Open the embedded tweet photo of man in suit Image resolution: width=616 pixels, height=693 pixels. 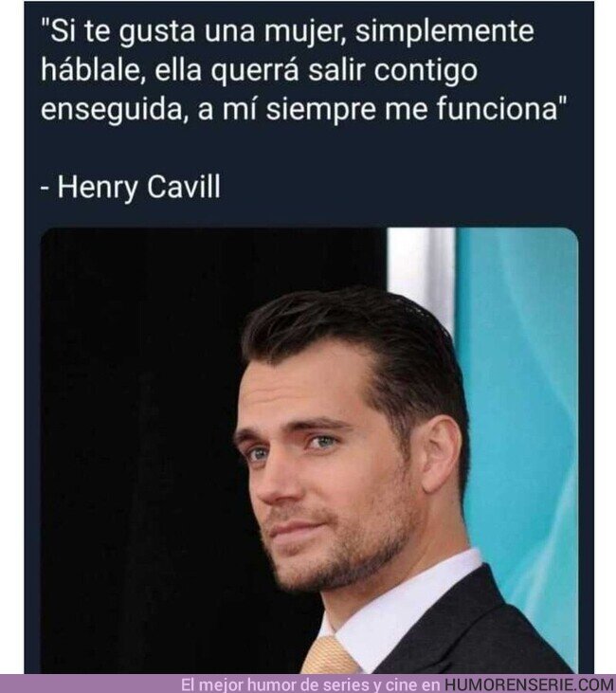pyautogui.click(x=309, y=450)
